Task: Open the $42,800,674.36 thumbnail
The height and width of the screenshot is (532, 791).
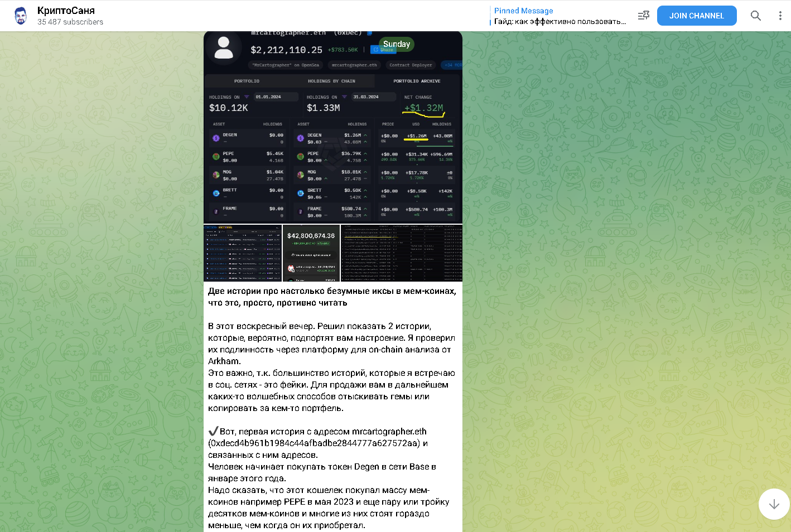Action: tap(311, 253)
